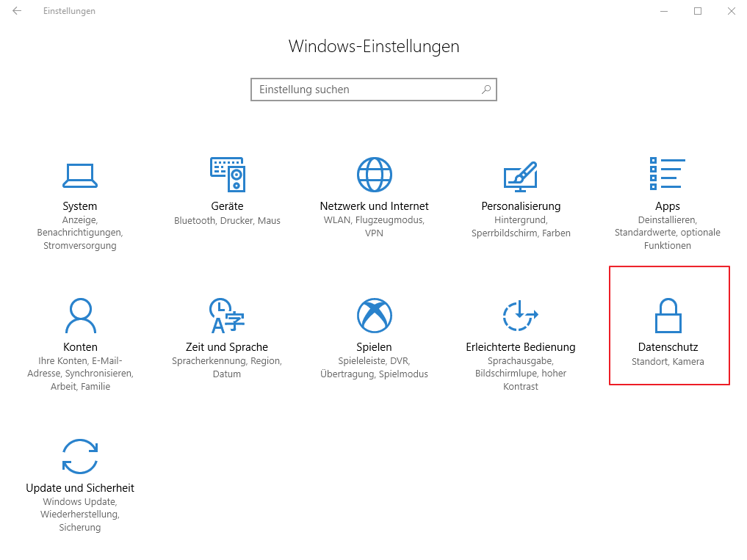Click 'Spracherkennung, Region, Datum' description

tap(227, 367)
